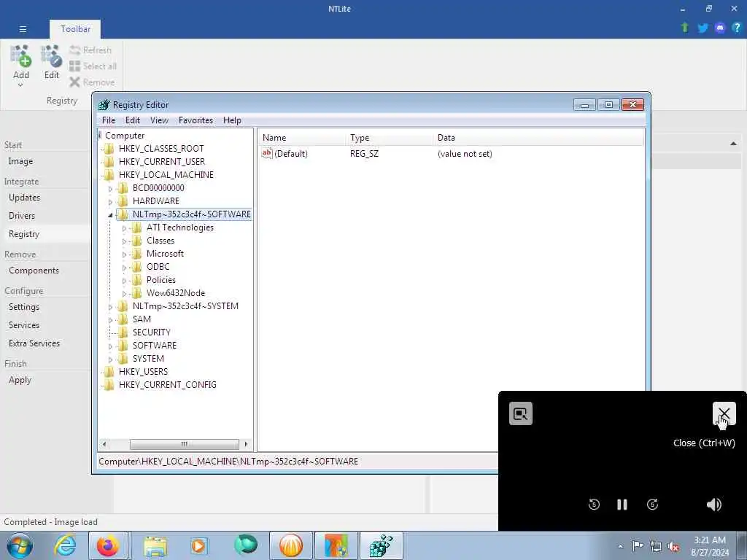The width and height of the screenshot is (747, 560).
Task: Expand the BCD00000000 key
Action: click(x=111, y=189)
